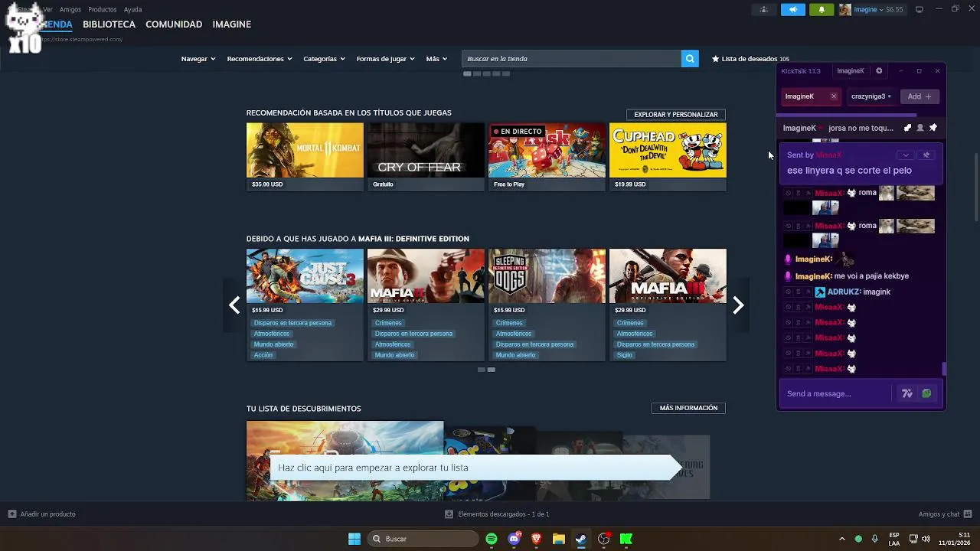Switch to Big Picture mode monitor icon
Viewport: 980px width, 551px height.
[920, 9]
